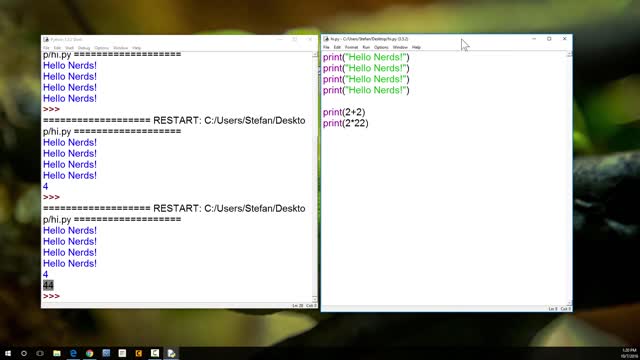640x360 pixels.
Task: Open Help menu in hi.py editor
Action: pos(416,47)
